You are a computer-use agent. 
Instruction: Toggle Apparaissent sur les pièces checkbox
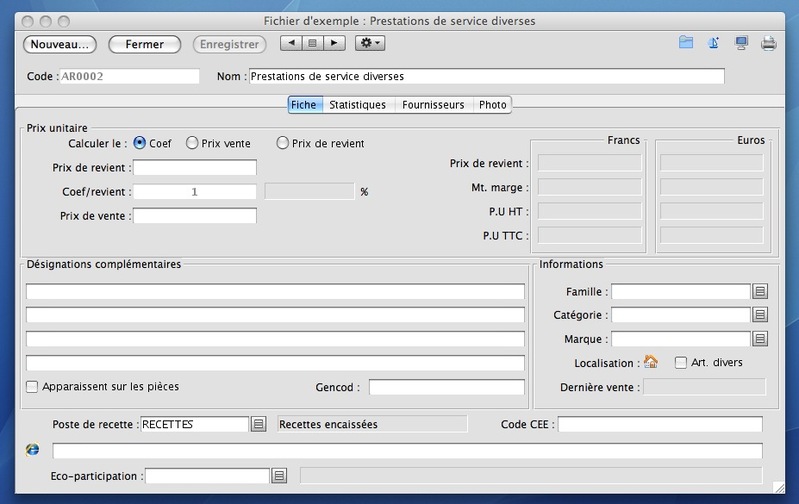[32, 387]
